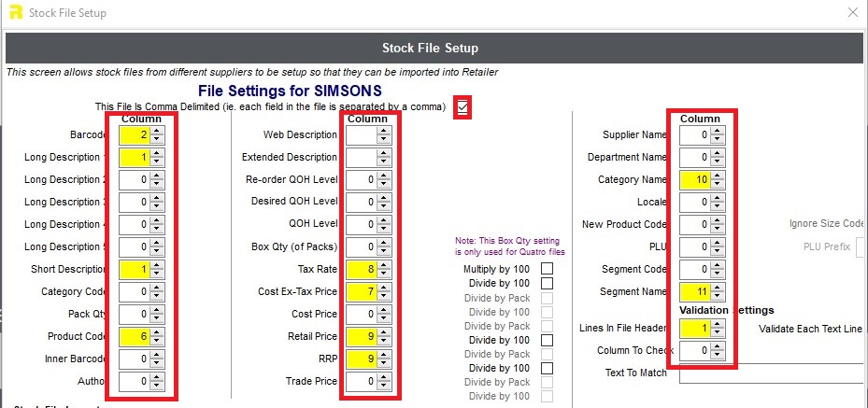Uncheck the Comma Delimited file checkbox
This screenshot has height=408, width=868.
462,106
